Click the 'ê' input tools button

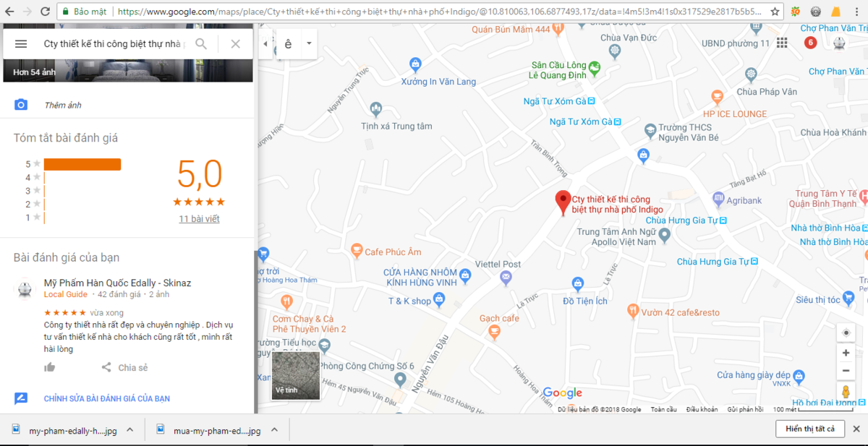pyautogui.click(x=288, y=44)
